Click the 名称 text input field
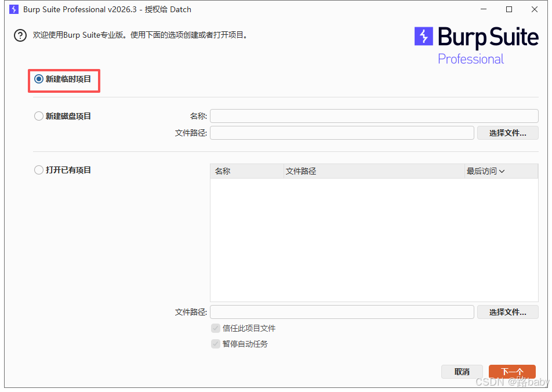The width and height of the screenshot is (552, 392). pyautogui.click(x=374, y=116)
